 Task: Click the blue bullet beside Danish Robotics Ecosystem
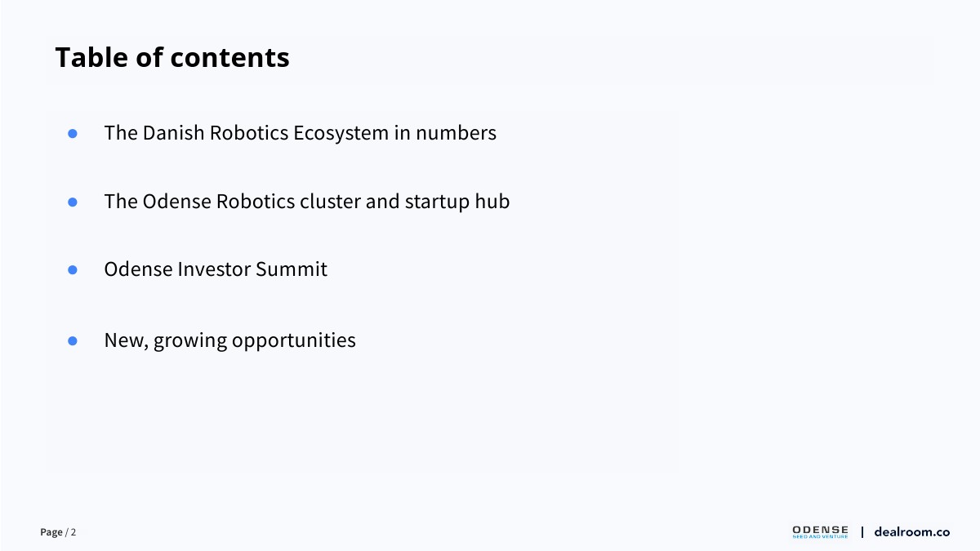pyautogui.click(x=72, y=133)
